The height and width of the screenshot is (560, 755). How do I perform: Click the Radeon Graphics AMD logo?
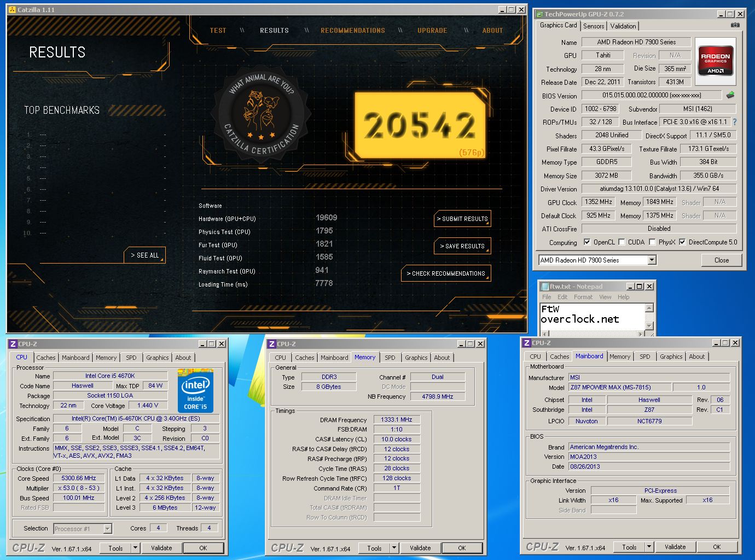716,60
